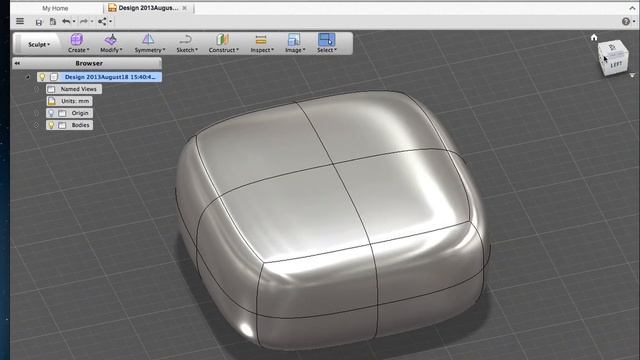Undo the last action
Image resolution: width=640 pixels, height=360 pixels.
66,21
